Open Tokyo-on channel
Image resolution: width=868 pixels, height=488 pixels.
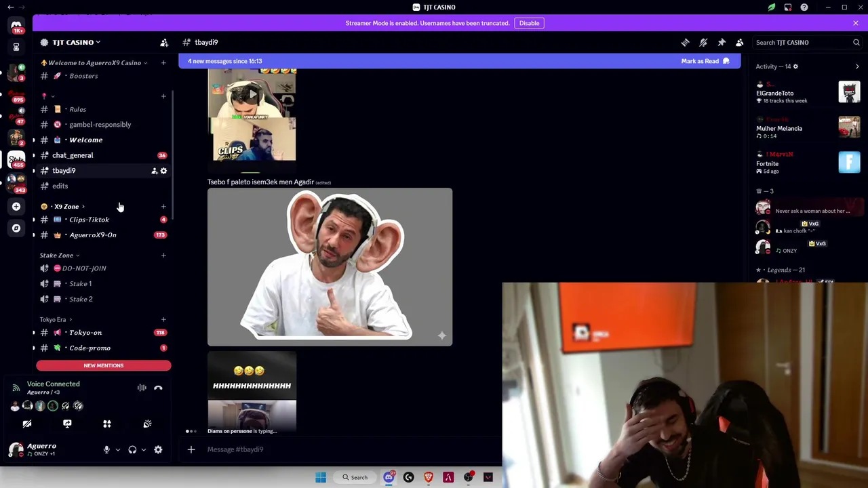tap(102, 333)
